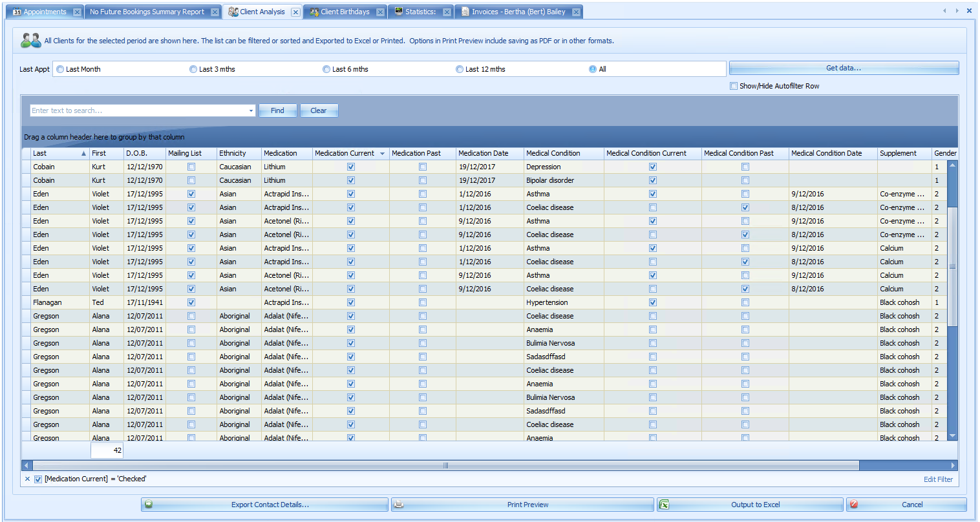Image resolution: width=980 pixels, height=522 pixels.
Task: Sort by the D.O.B. column header
Action: click(145, 153)
